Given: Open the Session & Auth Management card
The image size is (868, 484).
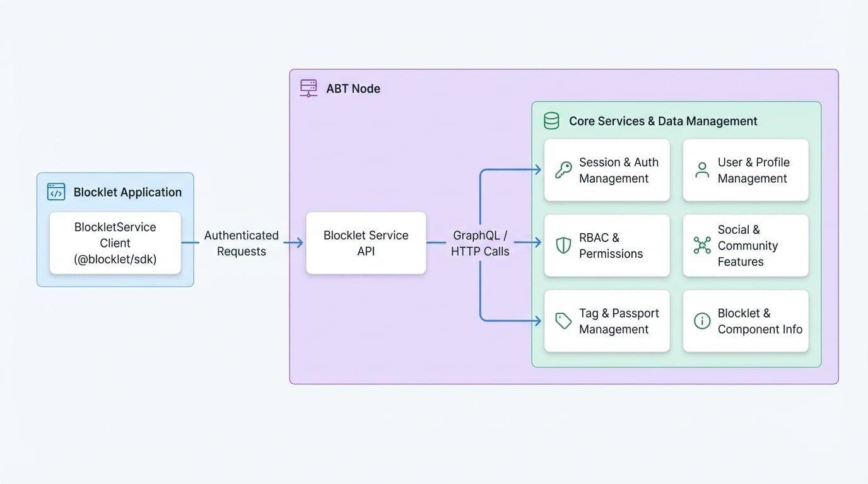Looking at the screenshot, I should pyautogui.click(x=607, y=170).
